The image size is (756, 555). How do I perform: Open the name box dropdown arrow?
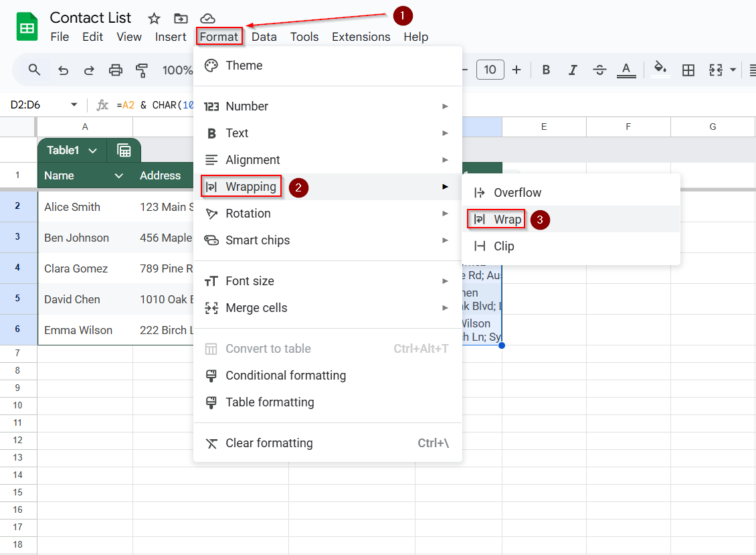pos(74,104)
